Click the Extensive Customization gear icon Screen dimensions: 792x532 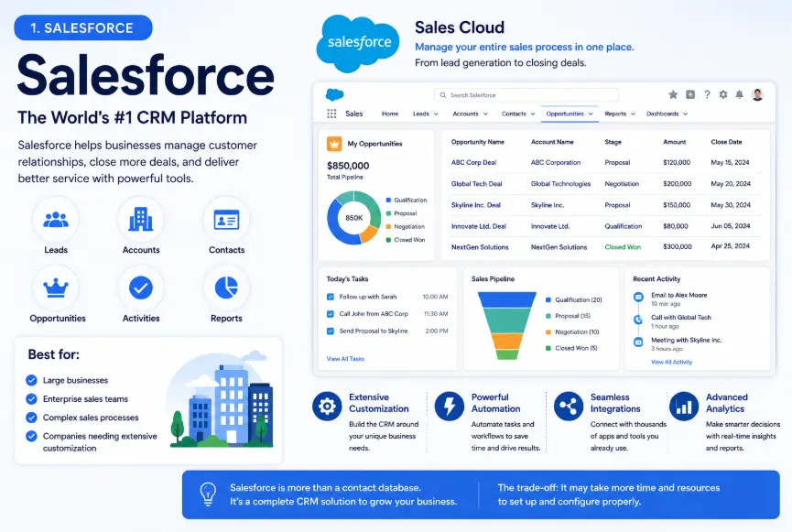point(327,406)
